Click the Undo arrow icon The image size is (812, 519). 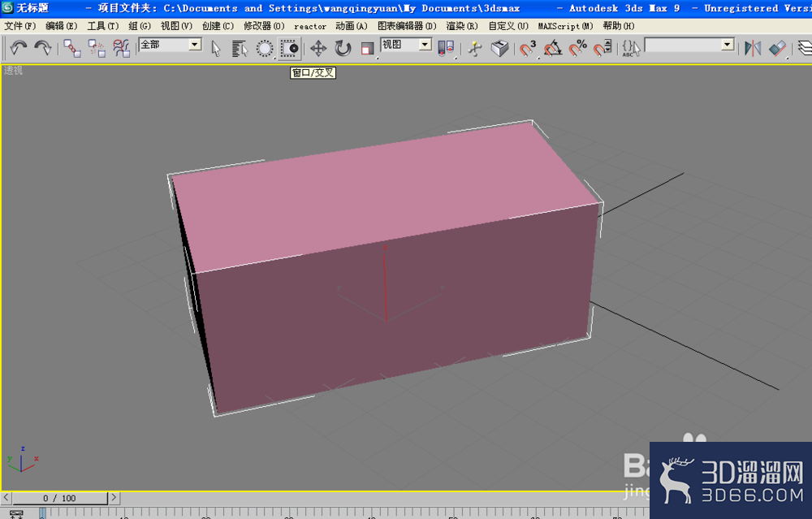(x=19, y=48)
